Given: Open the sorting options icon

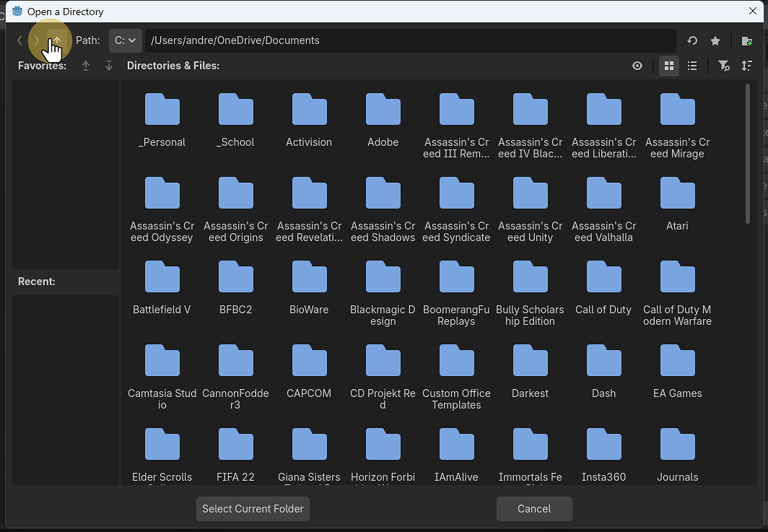Looking at the screenshot, I should pos(747,66).
